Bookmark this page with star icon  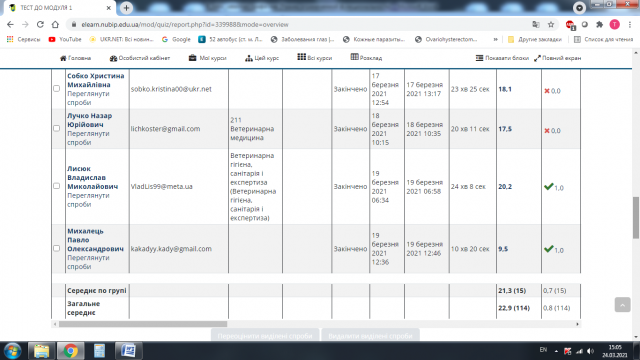pos(551,24)
